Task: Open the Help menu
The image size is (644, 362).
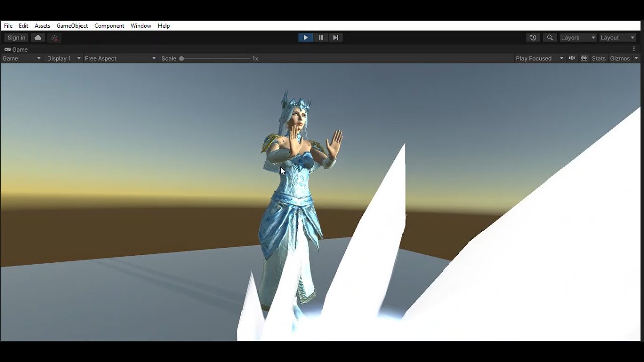Action: pyautogui.click(x=164, y=26)
